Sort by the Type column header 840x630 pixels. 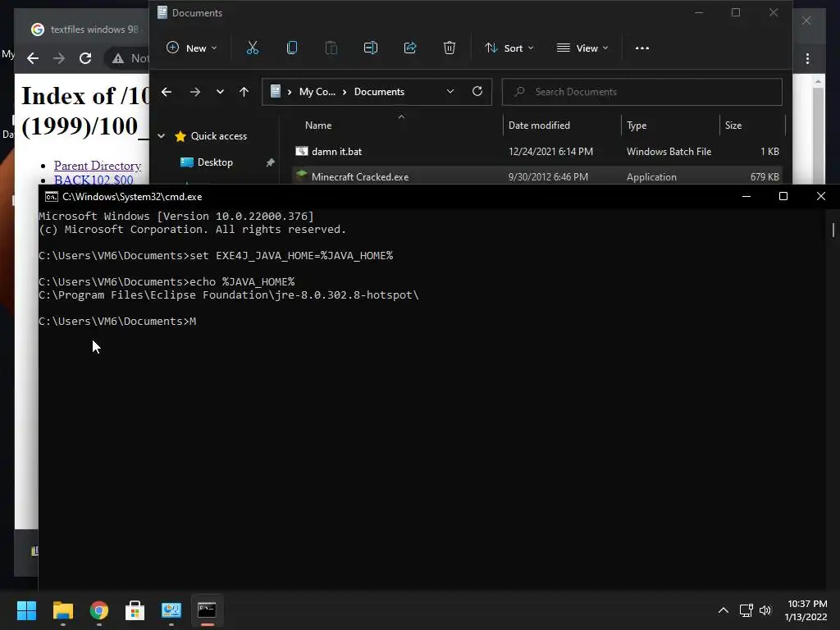tap(637, 126)
